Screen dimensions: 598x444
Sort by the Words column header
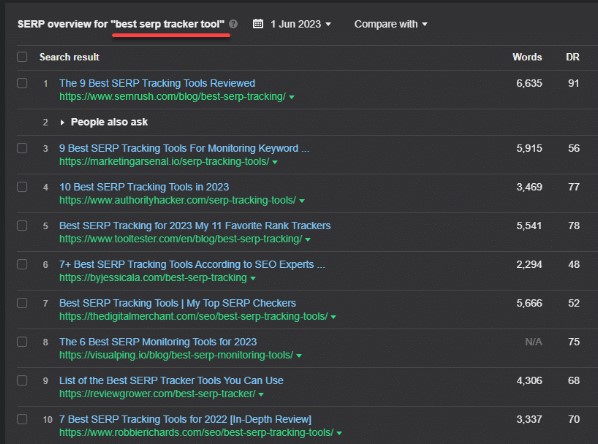point(527,57)
